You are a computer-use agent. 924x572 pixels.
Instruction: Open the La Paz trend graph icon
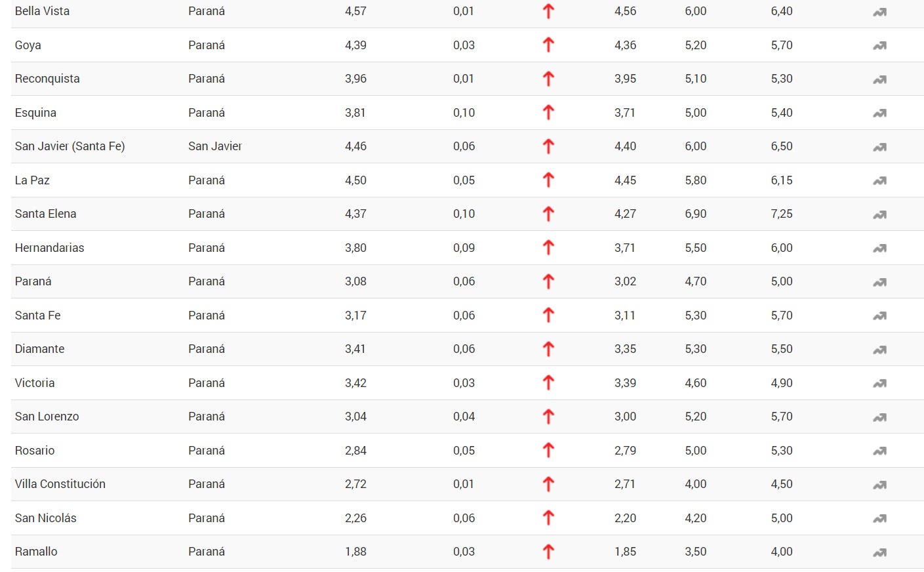[x=879, y=180]
